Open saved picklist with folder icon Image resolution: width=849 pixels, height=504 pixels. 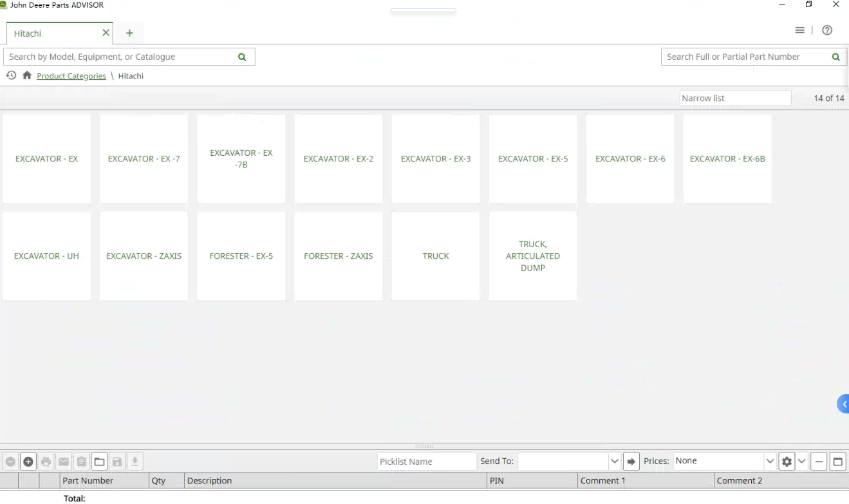pyautogui.click(x=99, y=462)
